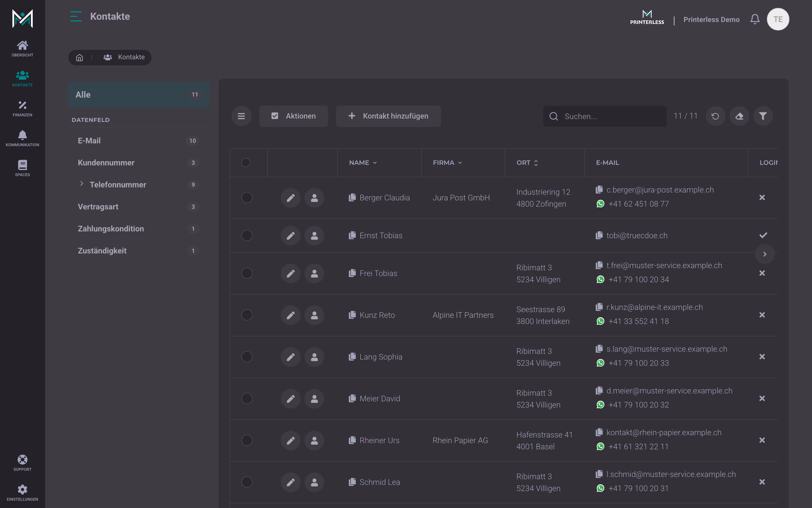Image resolution: width=812 pixels, height=508 pixels.
Task: Click WhatsApp icon for +41 61 321 22 11
Action: tap(600, 446)
